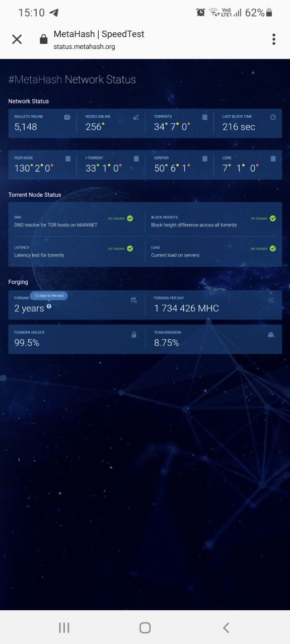This screenshot has width=290, height=644.
Task: Tap the Forging section heading
Action: (x=18, y=282)
